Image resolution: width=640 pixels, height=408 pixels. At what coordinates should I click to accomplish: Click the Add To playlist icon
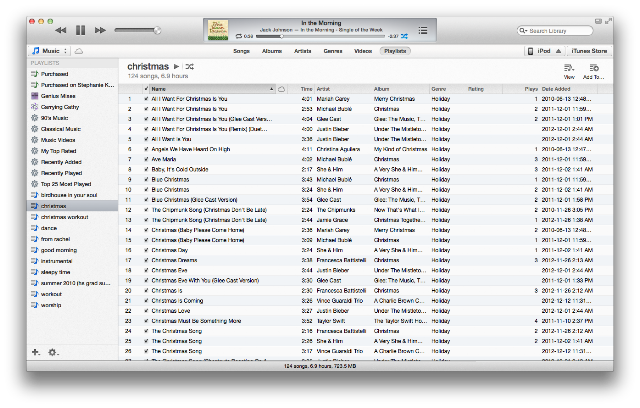593,71
